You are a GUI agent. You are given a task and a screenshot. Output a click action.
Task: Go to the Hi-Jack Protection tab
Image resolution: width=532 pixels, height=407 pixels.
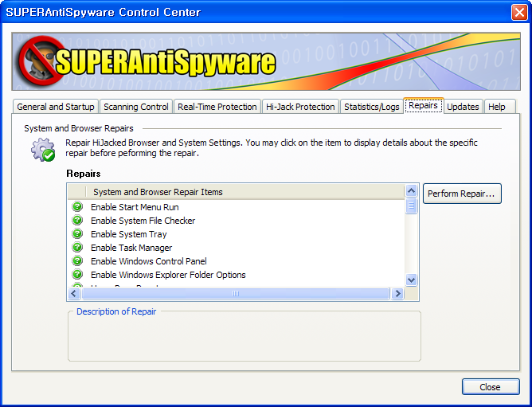click(x=300, y=107)
